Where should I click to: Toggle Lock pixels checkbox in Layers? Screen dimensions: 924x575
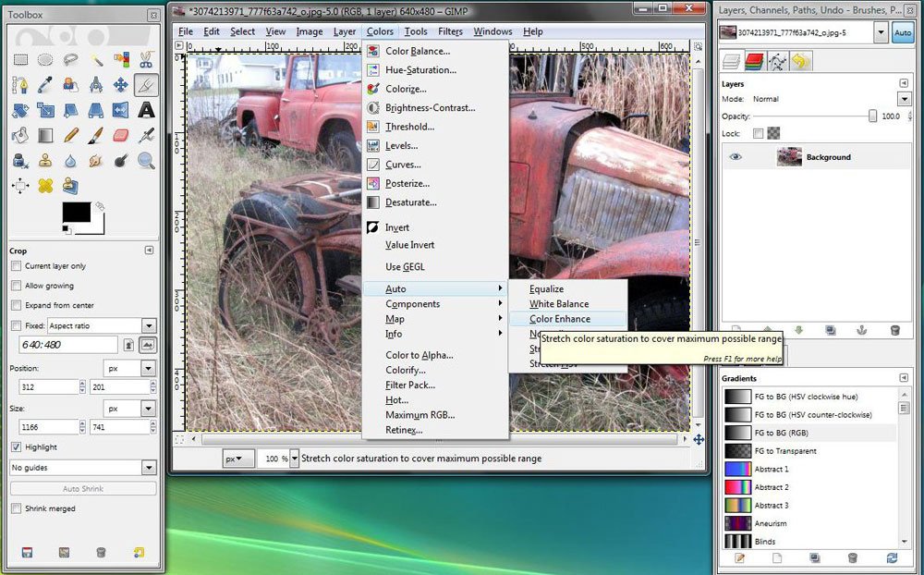pyautogui.click(x=758, y=134)
